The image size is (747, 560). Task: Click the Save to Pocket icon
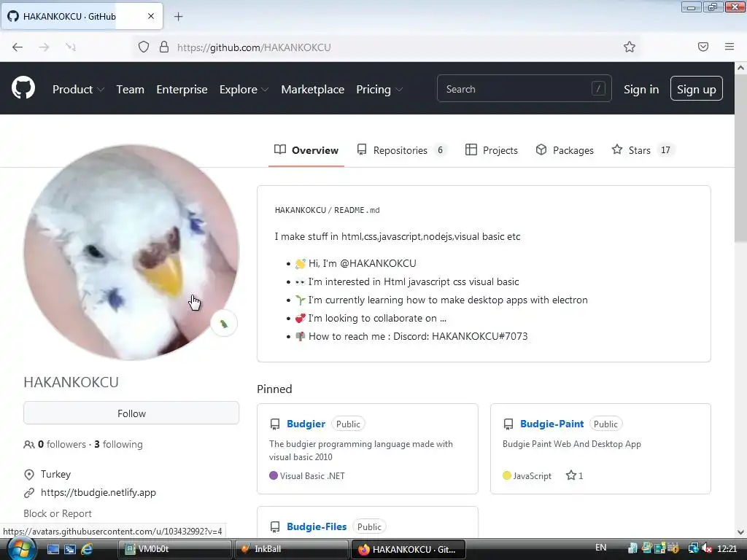click(703, 47)
